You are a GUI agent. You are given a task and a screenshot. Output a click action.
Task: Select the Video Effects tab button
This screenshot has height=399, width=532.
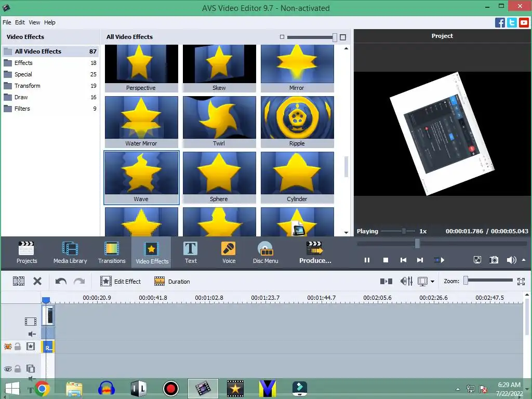point(152,252)
